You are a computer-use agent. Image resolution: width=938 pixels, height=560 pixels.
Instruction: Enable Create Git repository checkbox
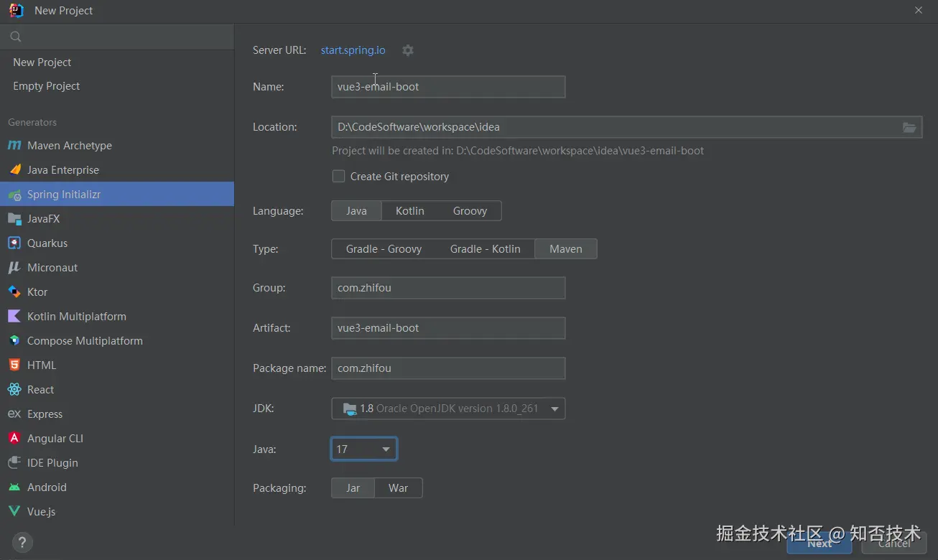click(x=338, y=176)
